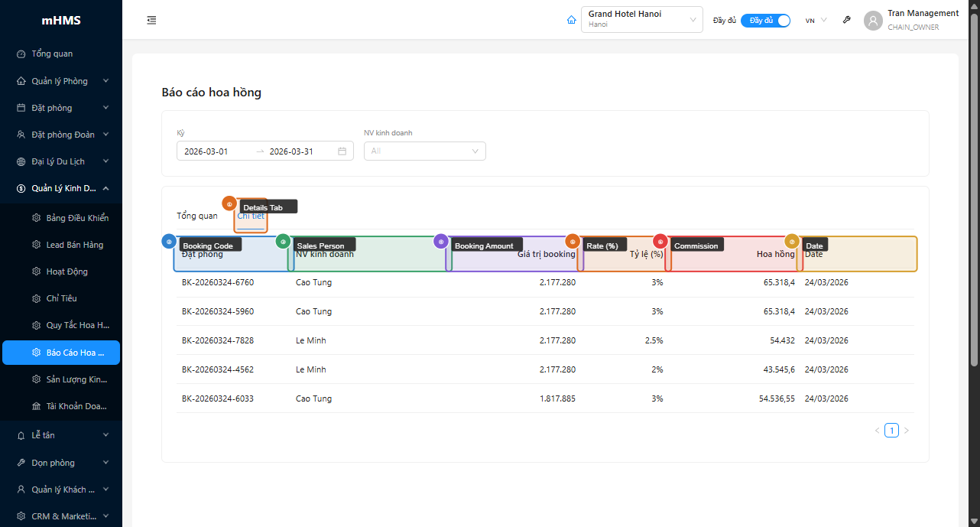This screenshot has width=980, height=527.
Task: Open Tổng quan in the sidebar
Action: pos(52,54)
